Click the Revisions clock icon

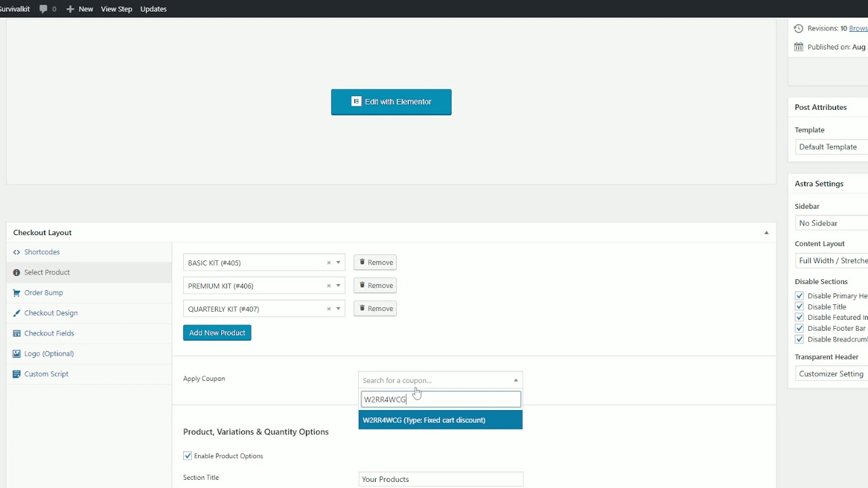click(x=799, y=28)
